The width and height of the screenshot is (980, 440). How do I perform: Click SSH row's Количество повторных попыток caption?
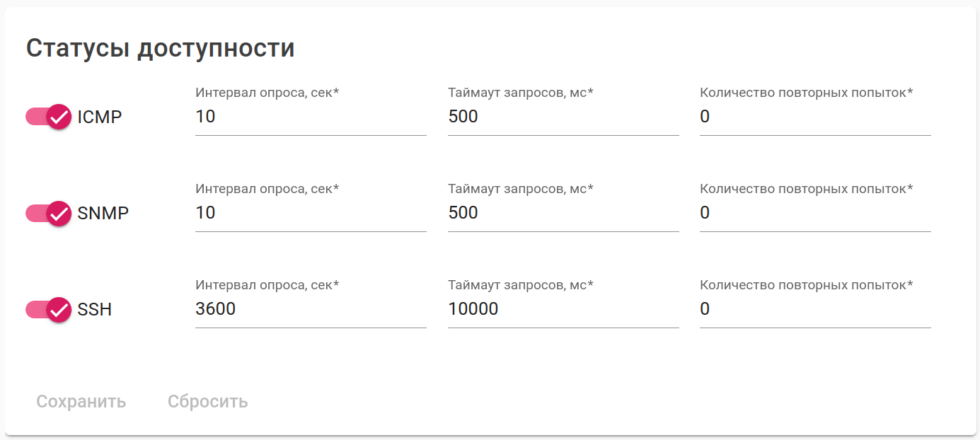click(807, 285)
